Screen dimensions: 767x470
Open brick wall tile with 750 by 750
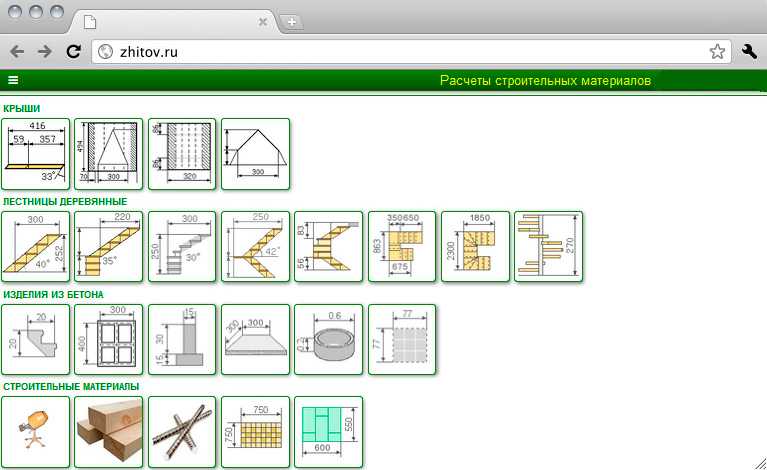pyautogui.click(x=255, y=432)
